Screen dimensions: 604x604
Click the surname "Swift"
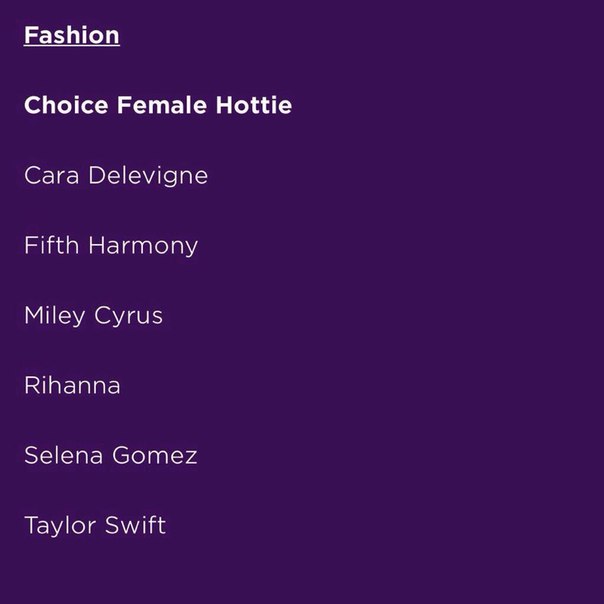click(134, 526)
